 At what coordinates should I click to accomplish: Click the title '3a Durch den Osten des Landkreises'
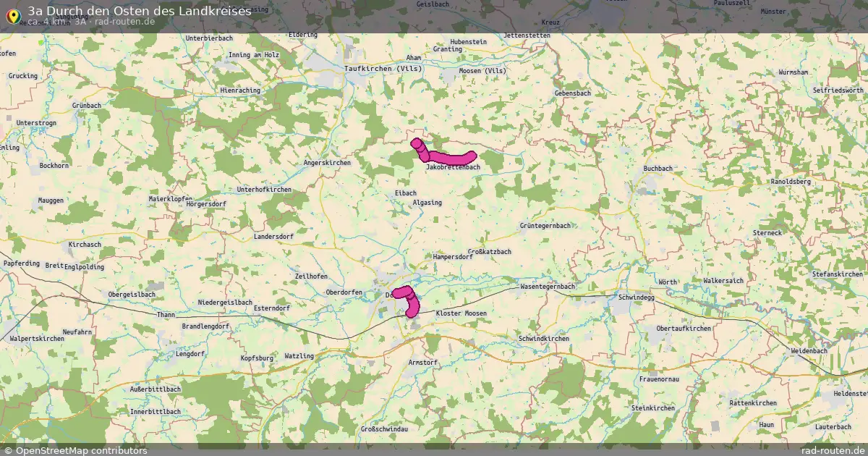pyautogui.click(x=140, y=11)
